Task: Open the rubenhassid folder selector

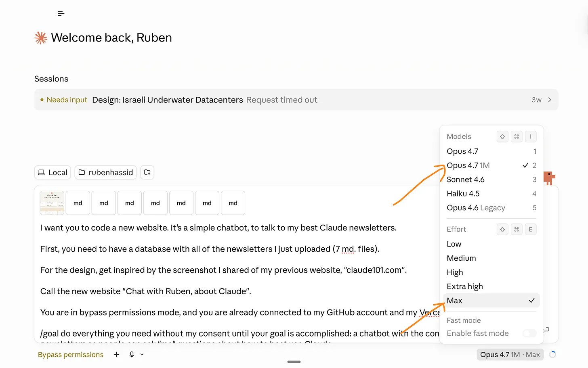Action: [106, 172]
